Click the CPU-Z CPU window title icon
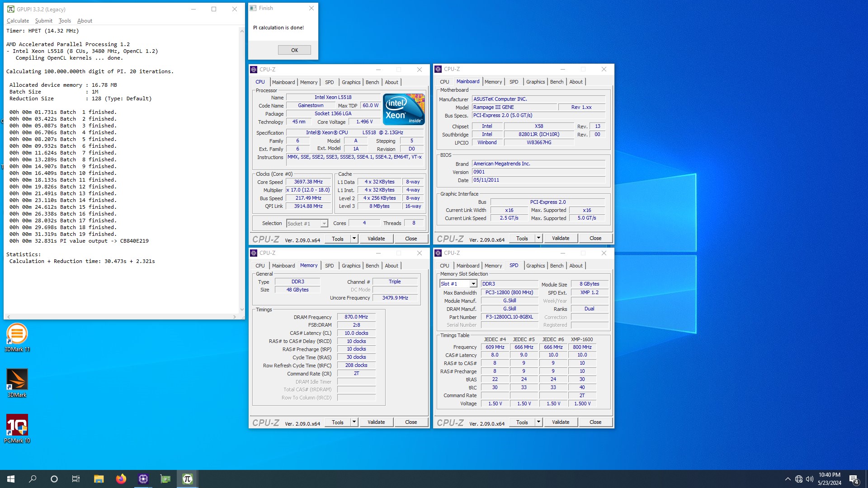Screen dimensions: 868x488 pos(254,70)
